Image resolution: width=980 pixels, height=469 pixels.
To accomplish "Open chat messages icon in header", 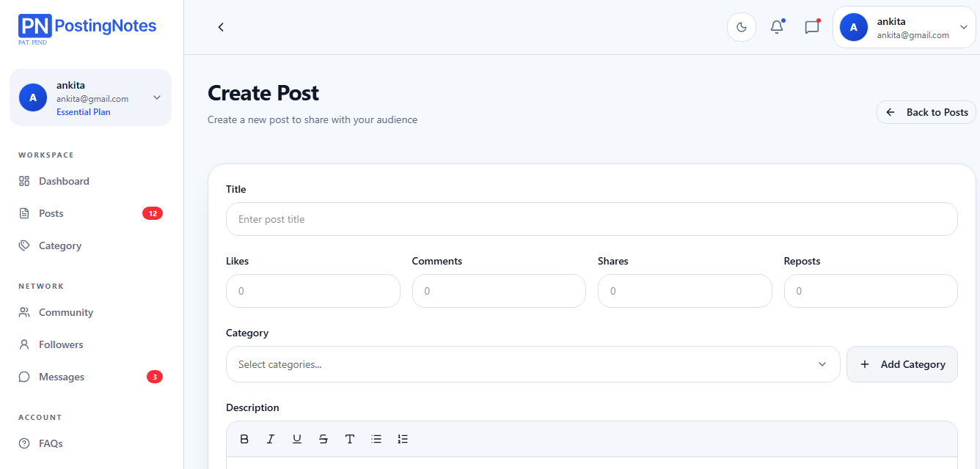I will click(812, 27).
